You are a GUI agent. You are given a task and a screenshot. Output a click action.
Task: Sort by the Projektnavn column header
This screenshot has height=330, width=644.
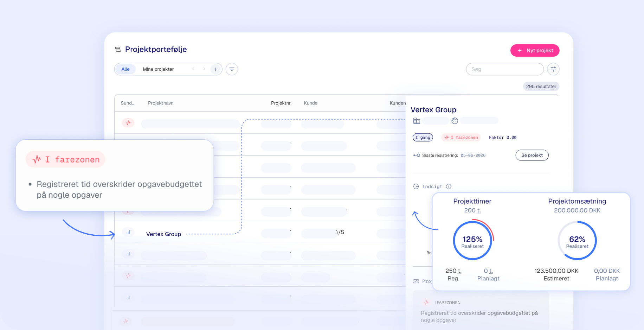point(161,103)
